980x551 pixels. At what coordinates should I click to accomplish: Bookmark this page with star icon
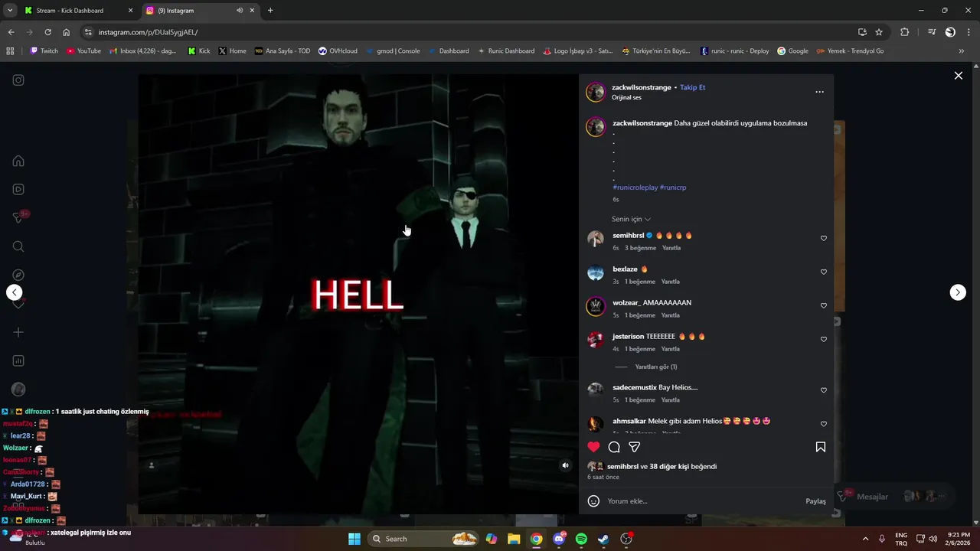point(879,32)
